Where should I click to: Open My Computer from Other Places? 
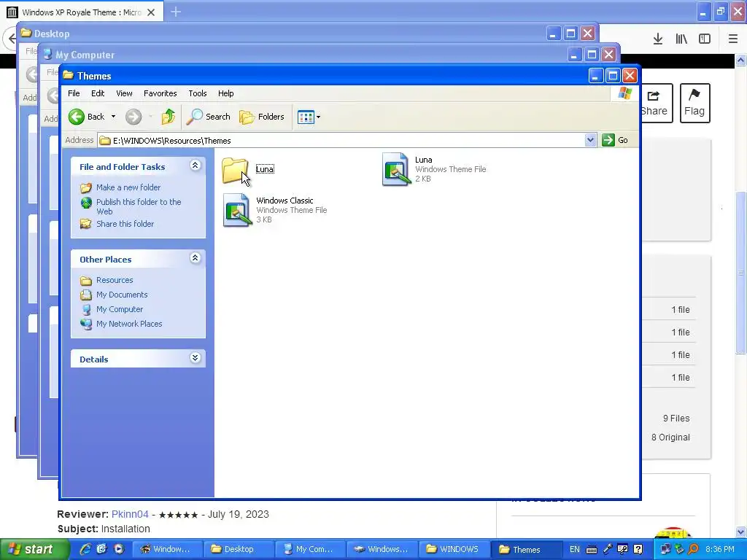pyautogui.click(x=119, y=309)
